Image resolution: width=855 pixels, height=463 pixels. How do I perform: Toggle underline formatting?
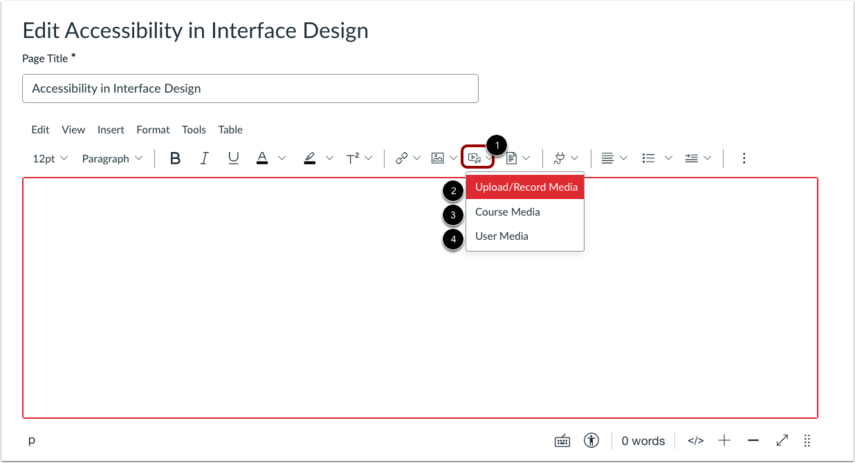click(x=233, y=158)
